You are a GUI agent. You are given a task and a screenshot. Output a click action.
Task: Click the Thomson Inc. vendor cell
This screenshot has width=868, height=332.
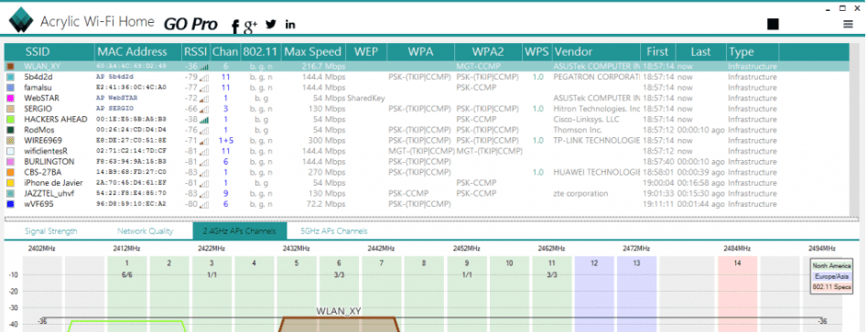tap(577, 130)
